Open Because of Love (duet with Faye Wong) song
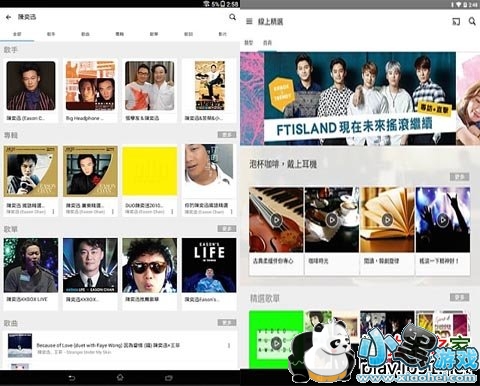This screenshot has width=480, height=386. (120, 346)
